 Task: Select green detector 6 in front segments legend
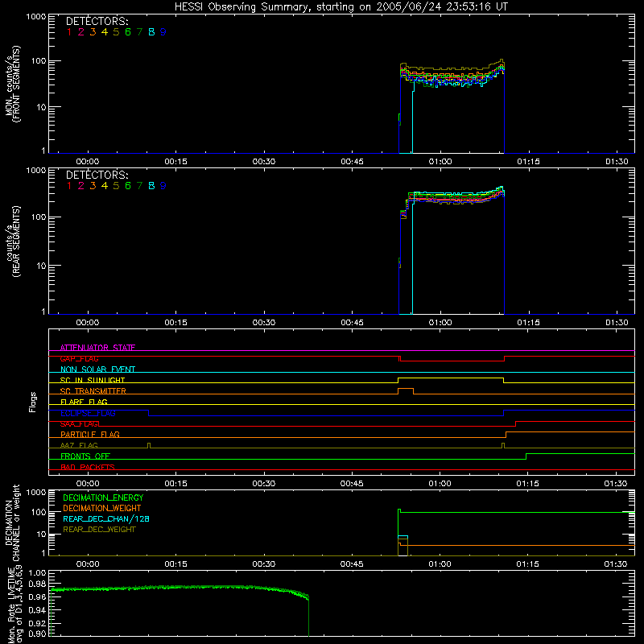[x=128, y=32]
